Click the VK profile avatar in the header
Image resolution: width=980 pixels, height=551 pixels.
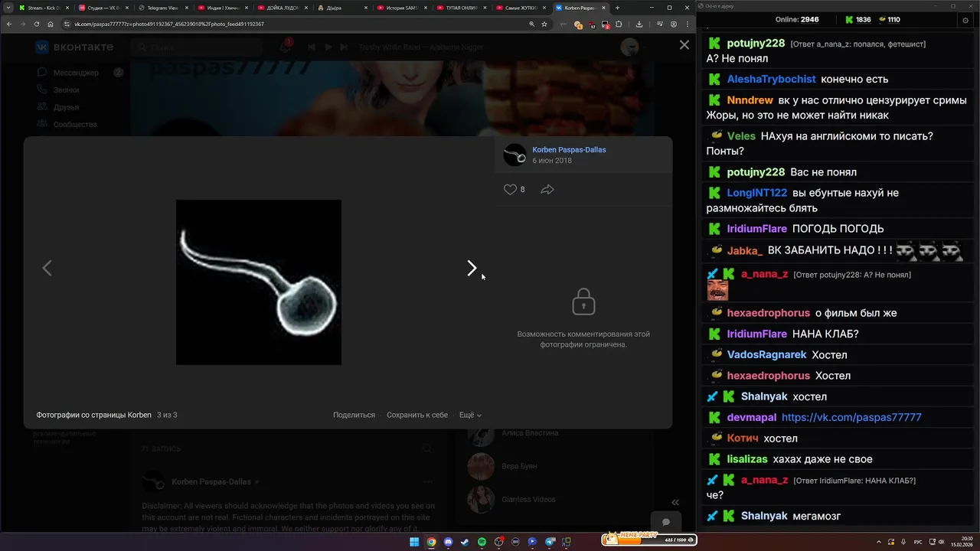tap(629, 47)
